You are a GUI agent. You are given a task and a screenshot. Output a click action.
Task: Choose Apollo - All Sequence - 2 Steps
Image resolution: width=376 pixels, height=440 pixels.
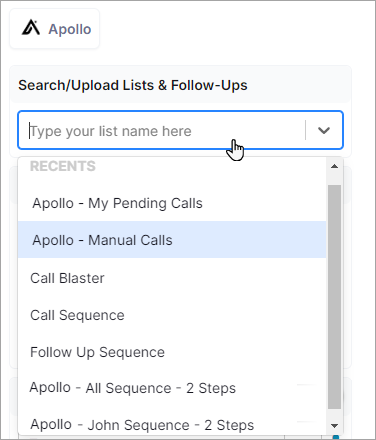172,388
